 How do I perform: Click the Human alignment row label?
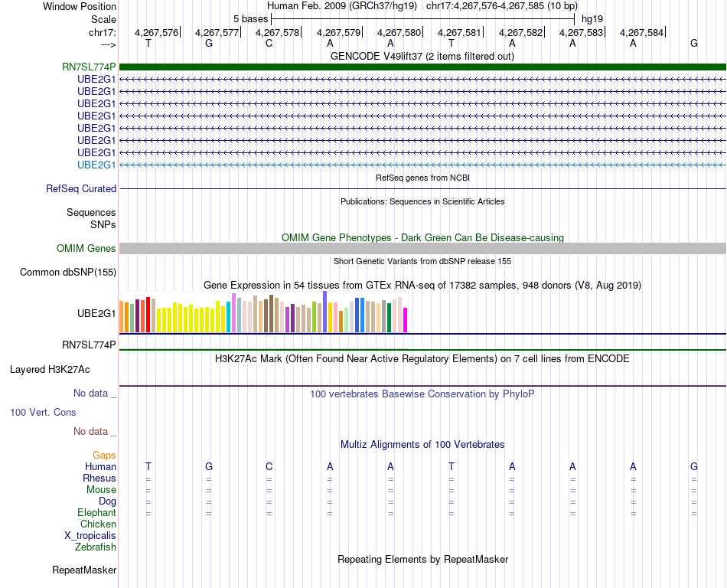click(x=100, y=466)
